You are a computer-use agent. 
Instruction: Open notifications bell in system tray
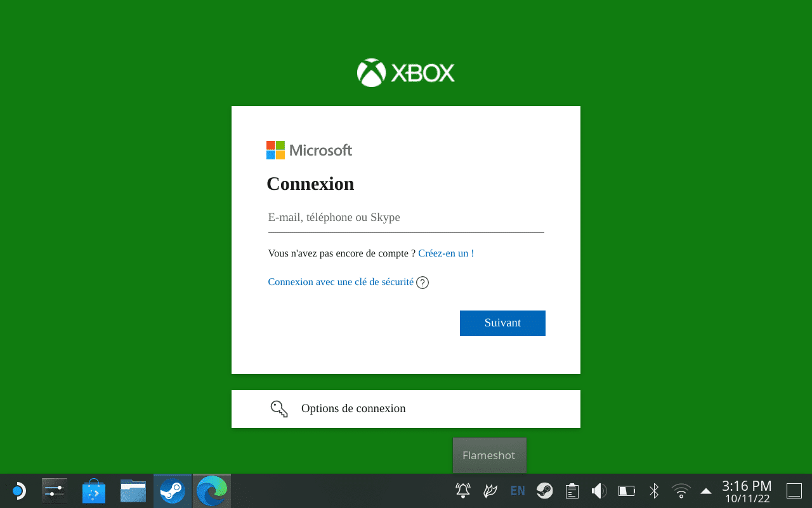[x=463, y=491]
